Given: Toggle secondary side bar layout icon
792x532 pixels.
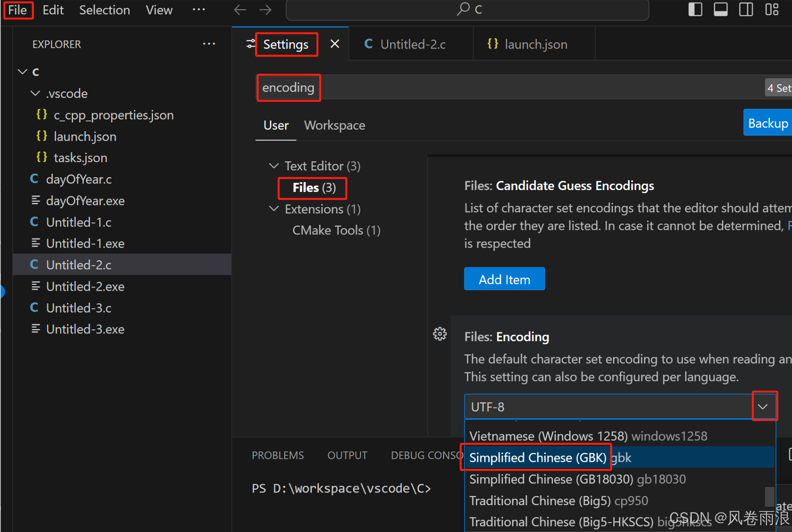Looking at the screenshot, I should click(746, 9).
